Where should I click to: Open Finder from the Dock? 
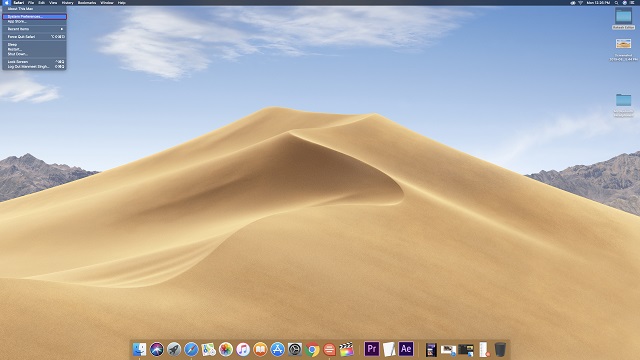click(x=139, y=349)
